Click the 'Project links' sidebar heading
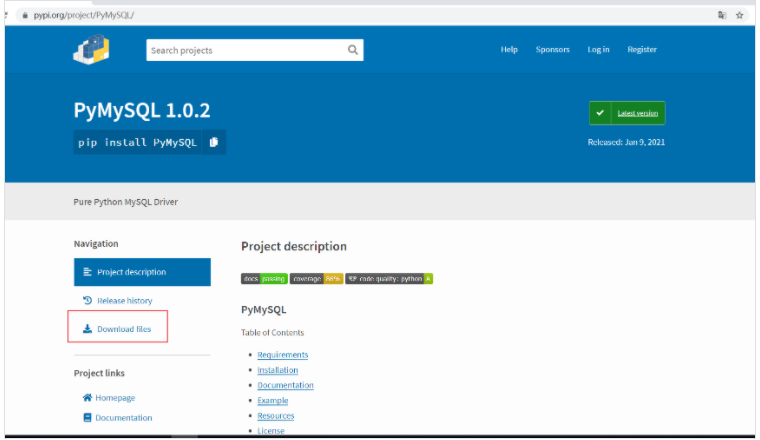The width and height of the screenshot is (760, 440). coord(99,373)
